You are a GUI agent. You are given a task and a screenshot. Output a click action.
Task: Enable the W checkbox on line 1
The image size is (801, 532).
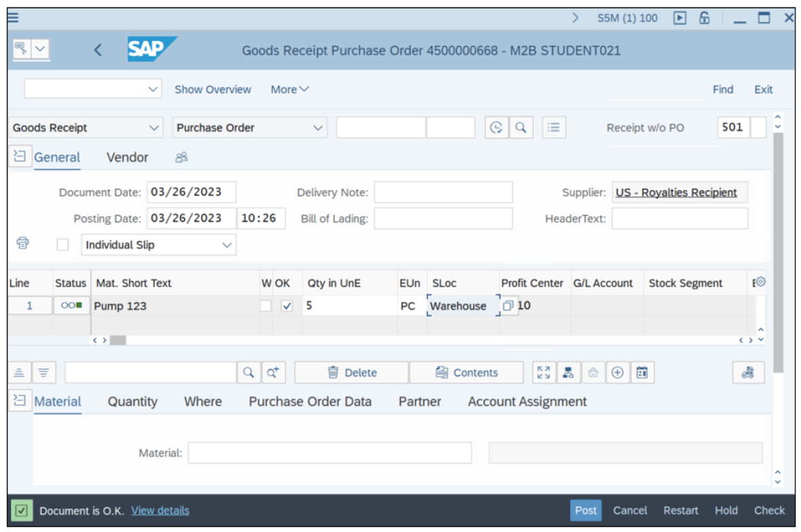click(267, 306)
